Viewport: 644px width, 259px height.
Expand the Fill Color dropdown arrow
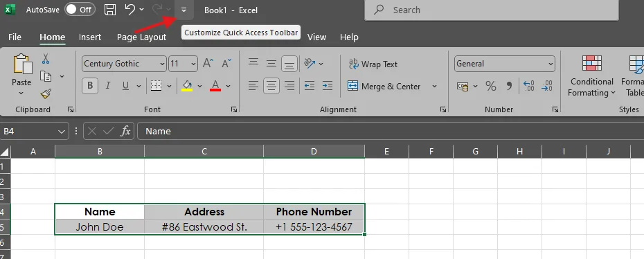click(199, 86)
